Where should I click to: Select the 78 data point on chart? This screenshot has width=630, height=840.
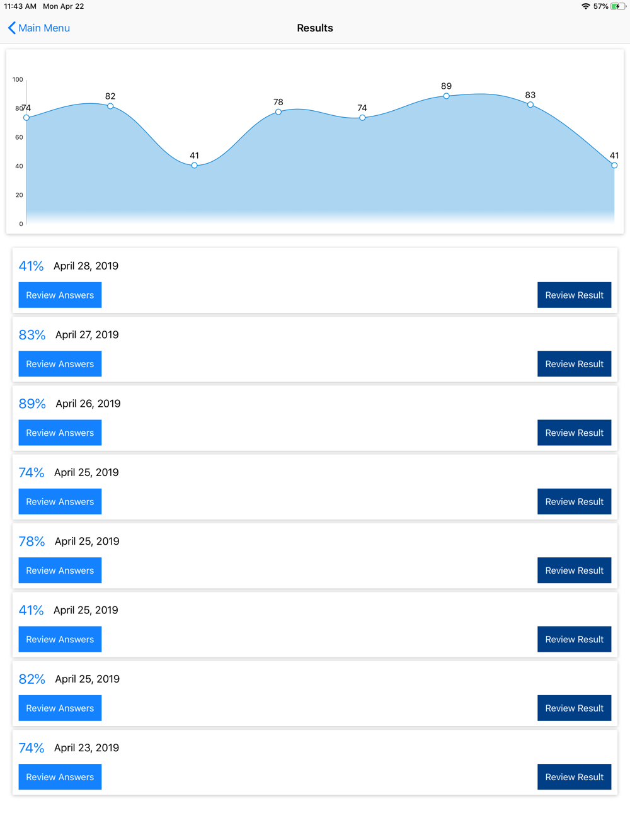(278, 112)
